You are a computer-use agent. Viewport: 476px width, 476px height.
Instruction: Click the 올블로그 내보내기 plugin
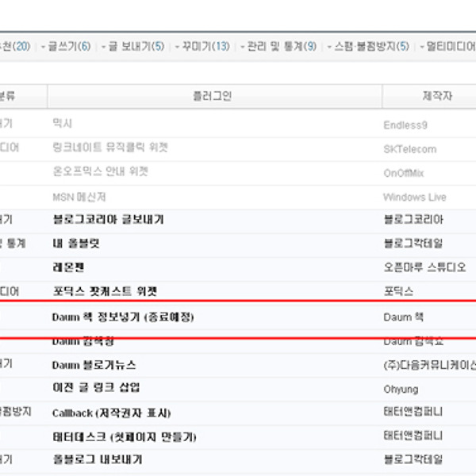(97, 459)
